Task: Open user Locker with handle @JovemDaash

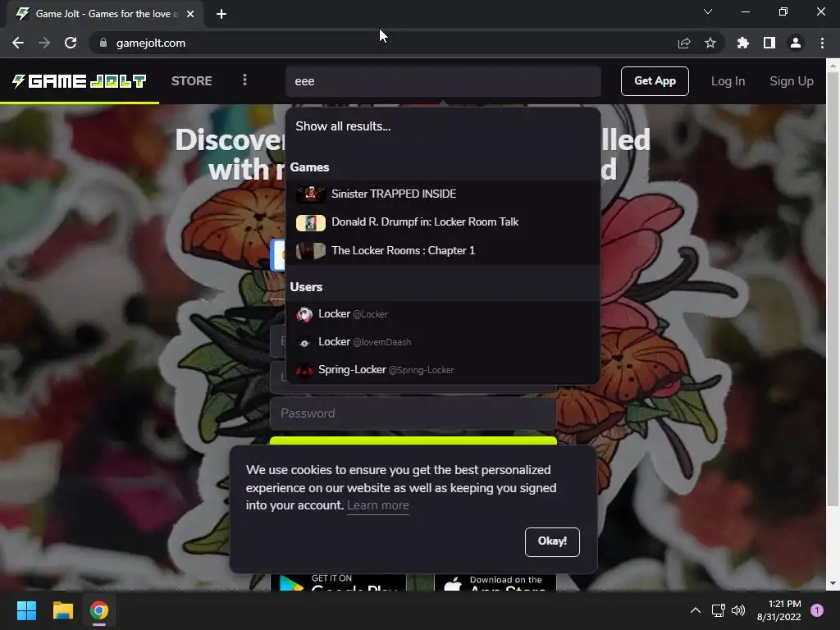Action: (x=442, y=342)
